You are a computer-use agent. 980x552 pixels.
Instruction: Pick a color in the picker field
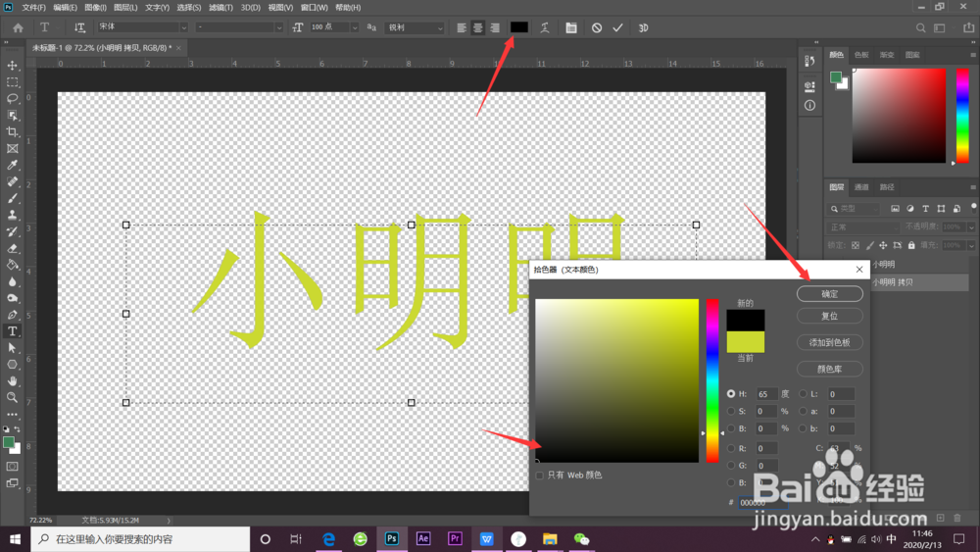tap(616, 380)
